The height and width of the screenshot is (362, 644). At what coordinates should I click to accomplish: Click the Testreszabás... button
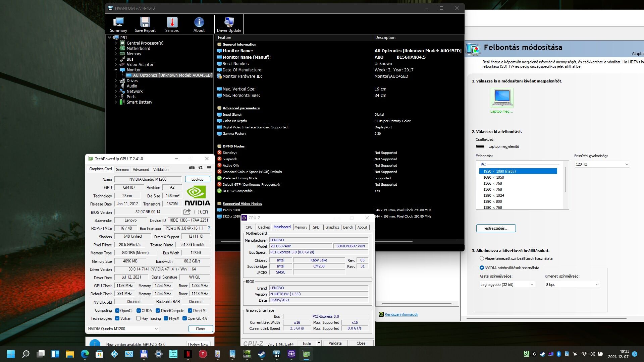click(x=496, y=228)
